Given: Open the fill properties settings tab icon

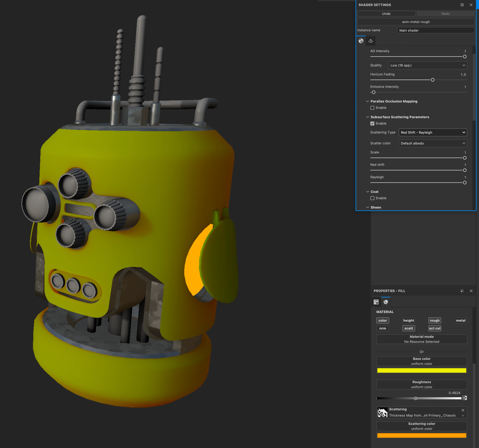Looking at the screenshot, I should (x=376, y=302).
